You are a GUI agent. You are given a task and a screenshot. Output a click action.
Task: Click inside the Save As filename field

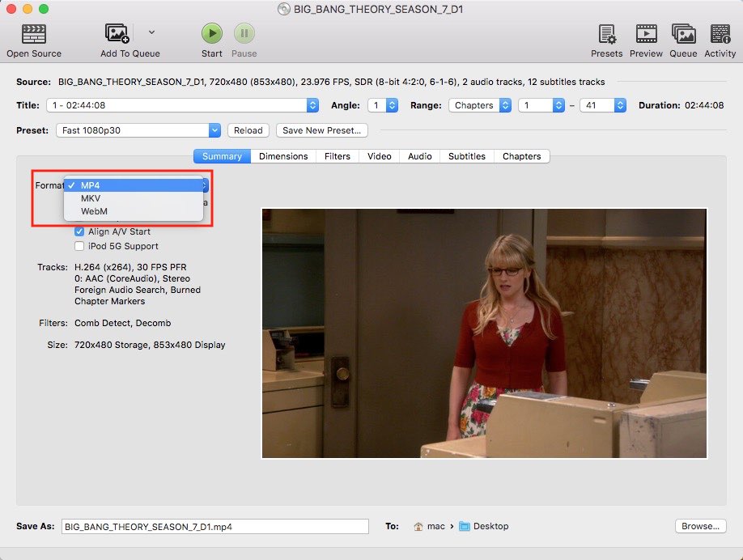click(214, 526)
